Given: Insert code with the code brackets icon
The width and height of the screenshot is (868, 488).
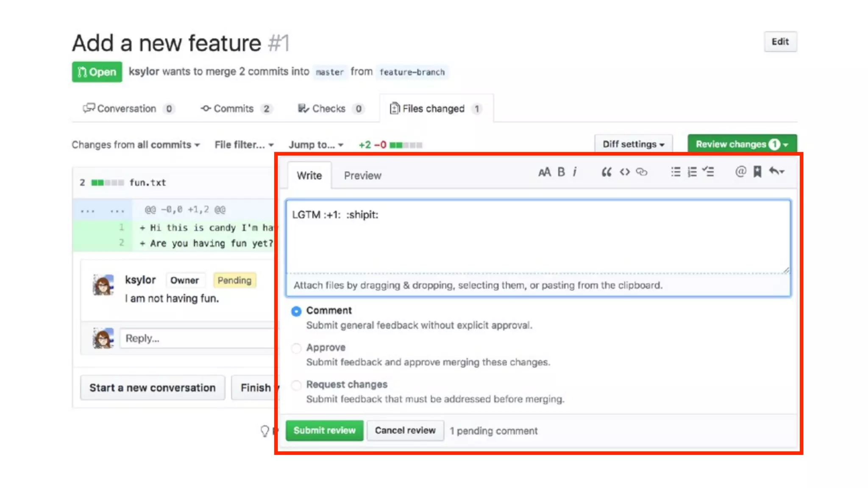Looking at the screenshot, I should click(x=624, y=172).
